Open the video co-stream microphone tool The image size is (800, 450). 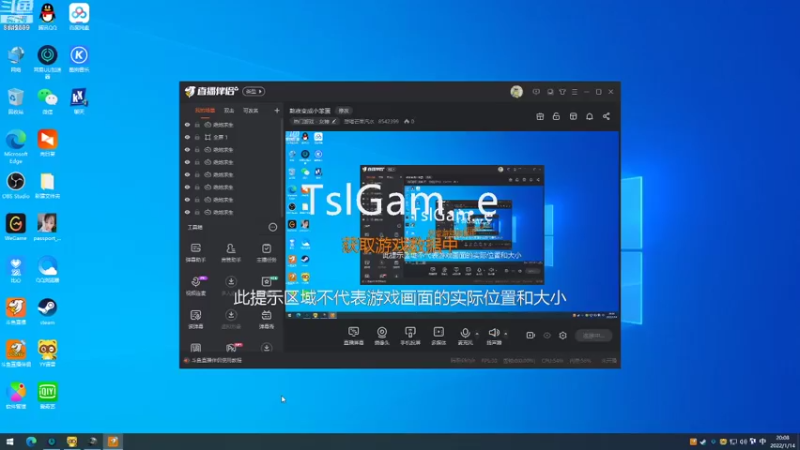tap(196, 286)
